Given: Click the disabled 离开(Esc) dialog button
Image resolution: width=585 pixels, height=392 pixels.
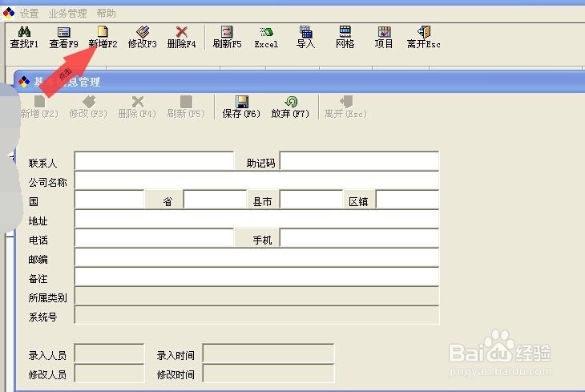Looking at the screenshot, I should [x=346, y=107].
